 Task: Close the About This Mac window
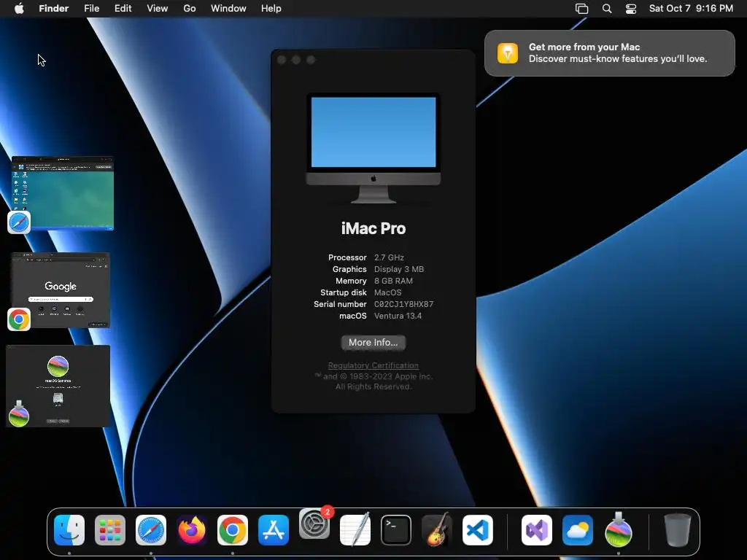coord(282,60)
